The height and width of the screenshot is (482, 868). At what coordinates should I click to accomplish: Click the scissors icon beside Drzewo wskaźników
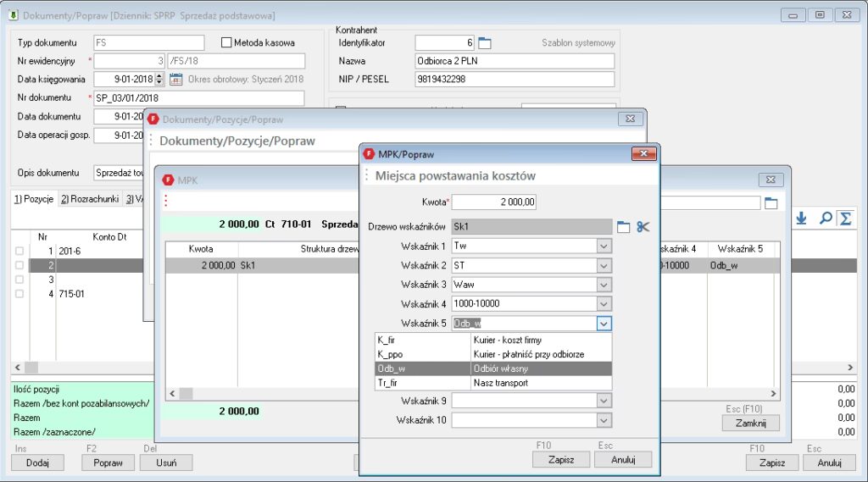click(x=643, y=227)
